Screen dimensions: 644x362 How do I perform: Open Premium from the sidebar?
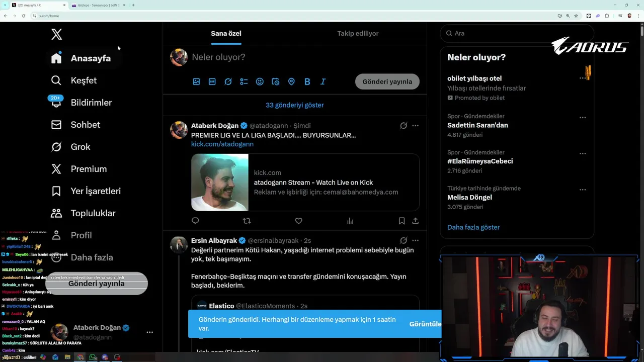click(x=78, y=169)
